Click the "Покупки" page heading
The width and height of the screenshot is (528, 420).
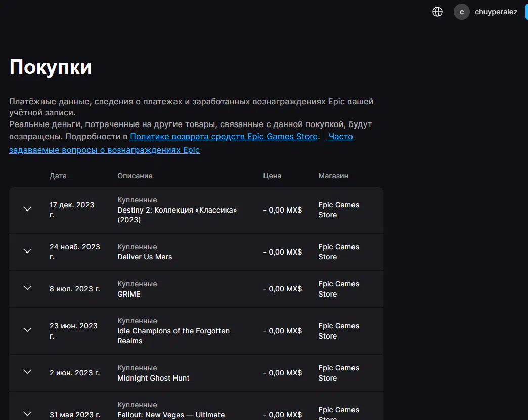pyautogui.click(x=51, y=67)
